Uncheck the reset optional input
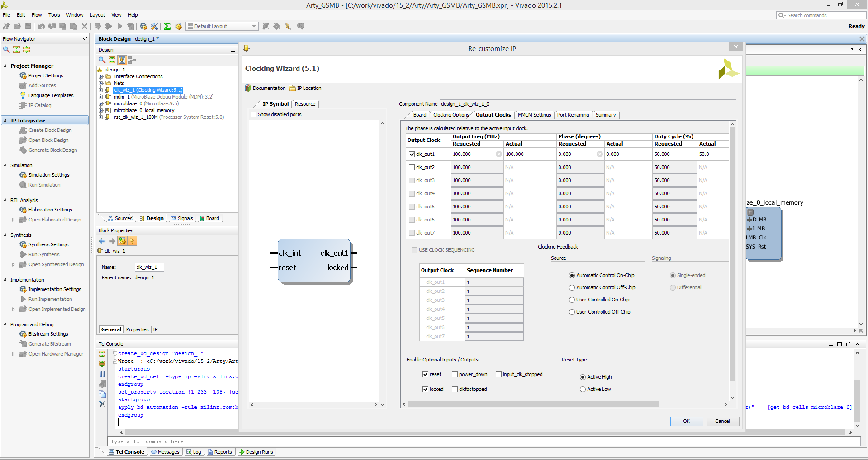 point(425,374)
